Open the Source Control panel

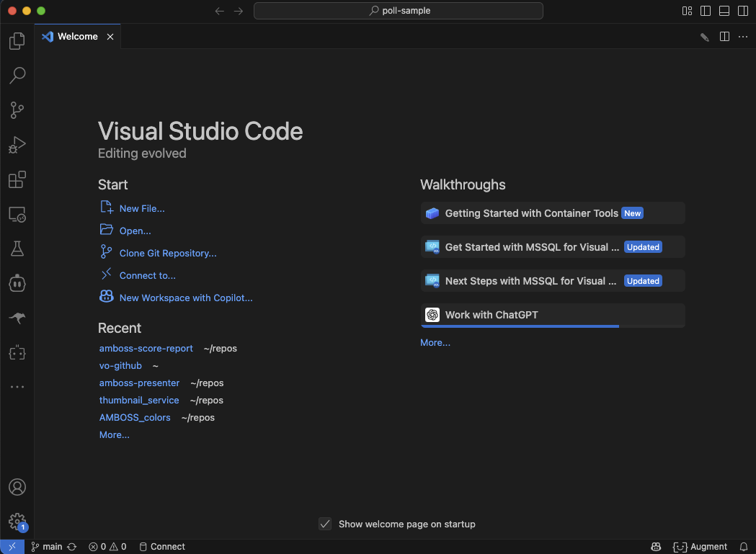point(17,110)
